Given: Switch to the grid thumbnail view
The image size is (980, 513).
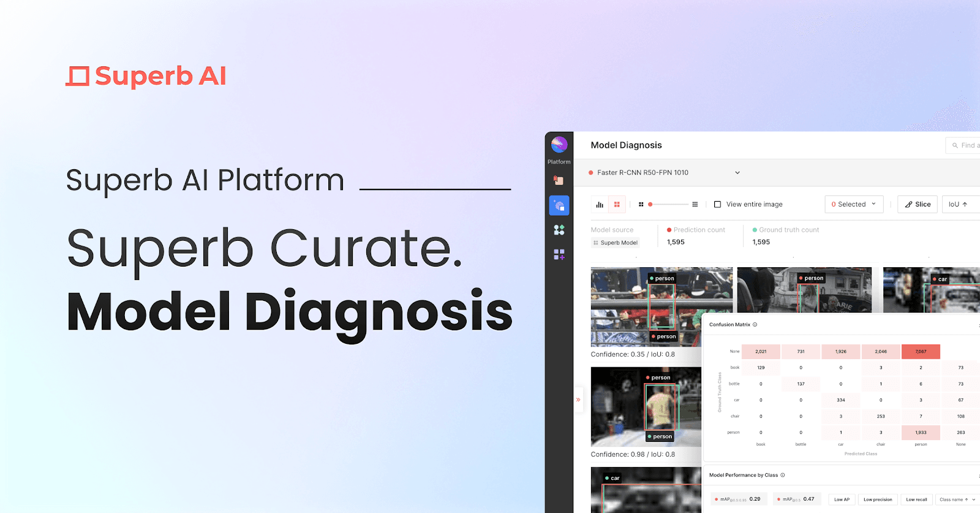Looking at the screenshot, I should [x=617, y=205].
